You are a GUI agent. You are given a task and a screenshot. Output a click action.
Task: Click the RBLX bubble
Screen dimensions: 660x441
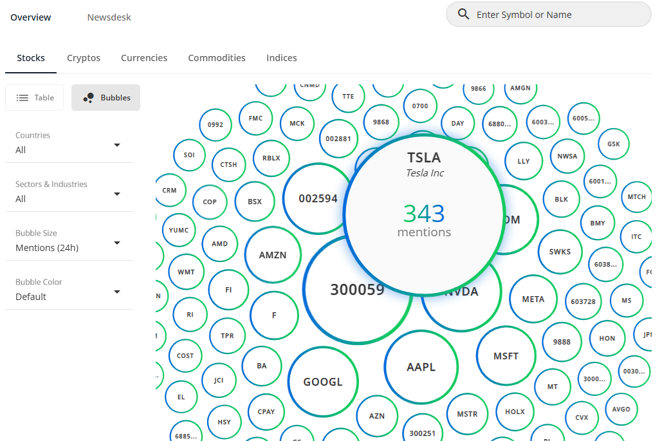pyautogui.click(x=271, y=158)
